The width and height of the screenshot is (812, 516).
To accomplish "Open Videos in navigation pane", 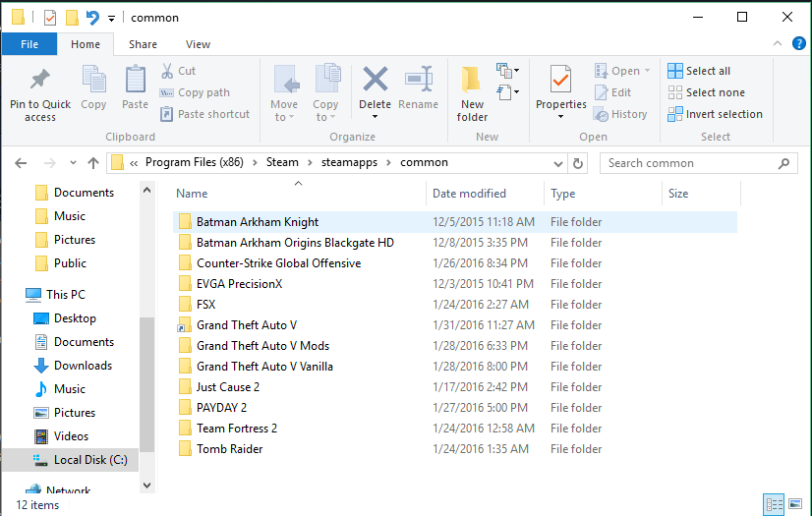I will 61,436.
